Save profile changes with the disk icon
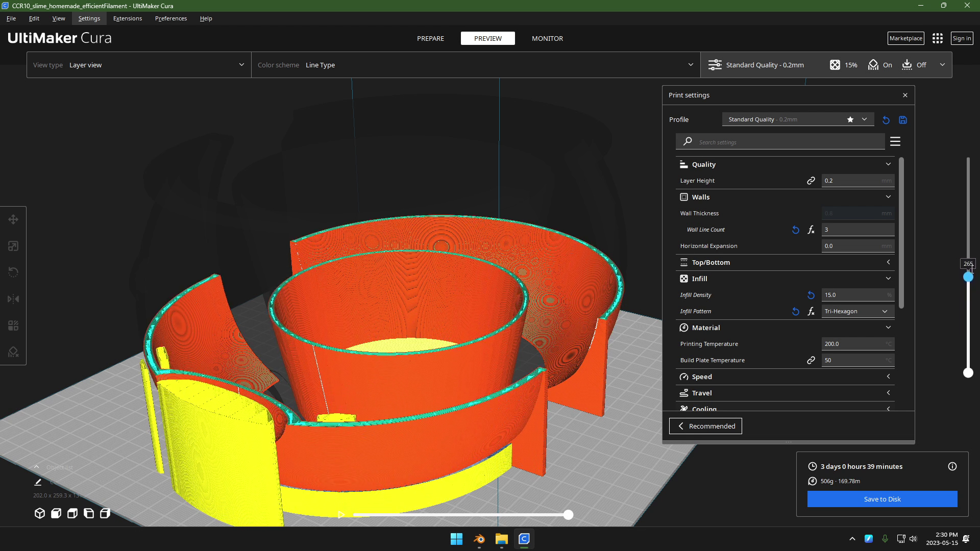Image resolution: width=980 pixels, height=551 pixels. click(x=903, y=120)
